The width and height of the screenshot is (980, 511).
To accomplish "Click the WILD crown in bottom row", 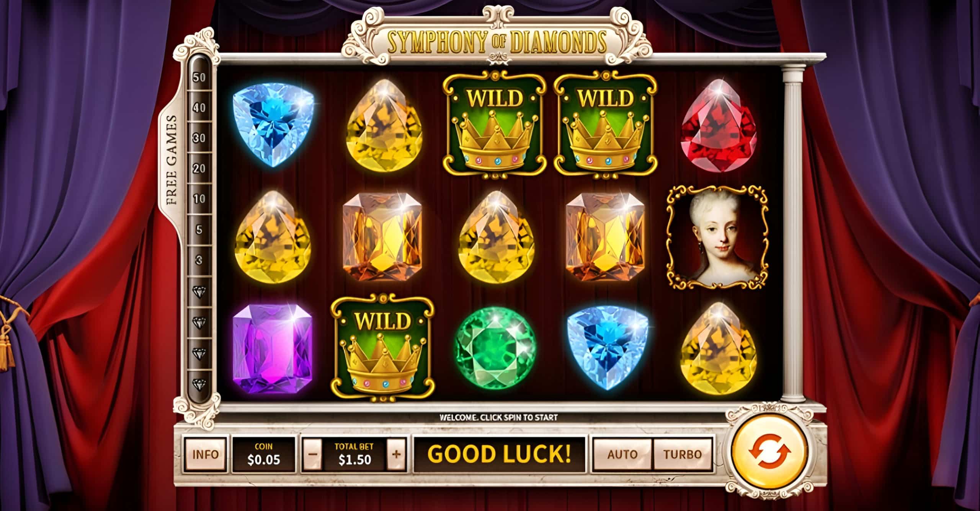I will pyautogui.click(x=383, y=349).
